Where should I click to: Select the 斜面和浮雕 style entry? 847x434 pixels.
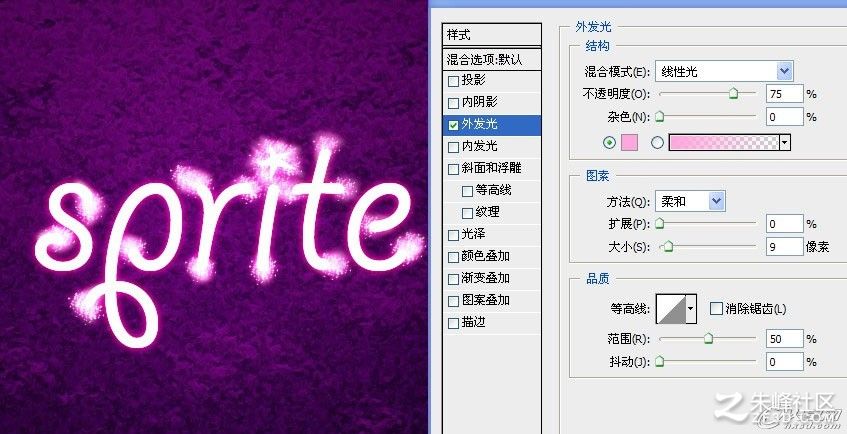tap(491, 168)
